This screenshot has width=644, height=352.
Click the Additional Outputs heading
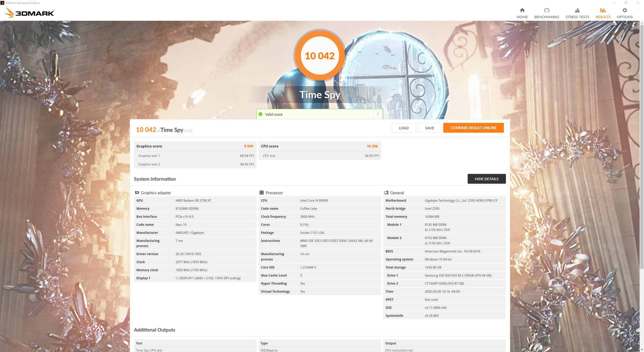pos(154,330)
